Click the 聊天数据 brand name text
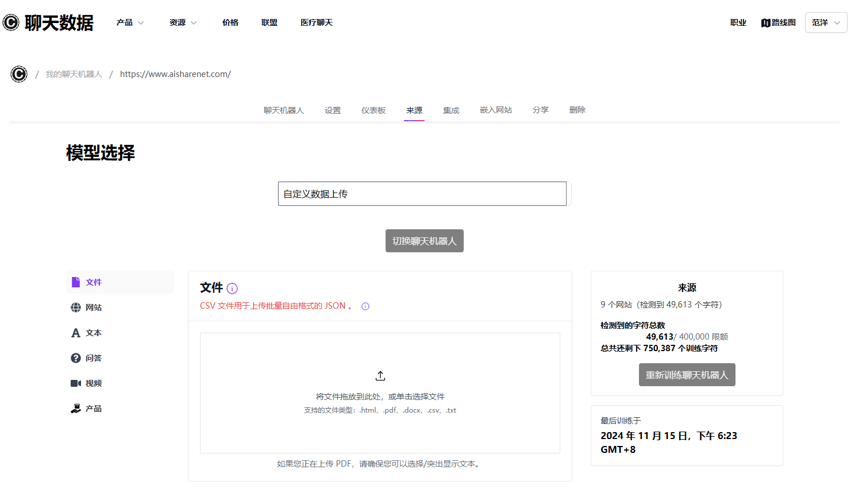Screen dimensions: 851x504 (59, 22)
